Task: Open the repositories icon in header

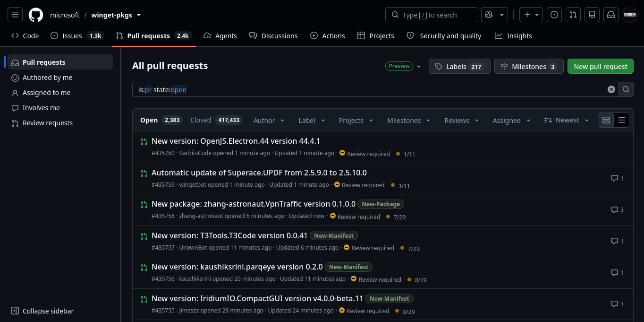Action: tap(592, 15)
